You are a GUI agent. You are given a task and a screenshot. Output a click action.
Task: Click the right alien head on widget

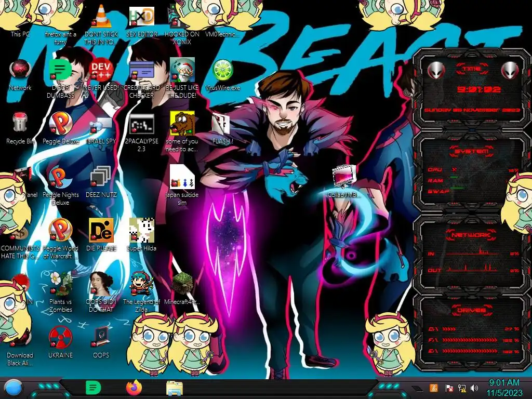510,70
